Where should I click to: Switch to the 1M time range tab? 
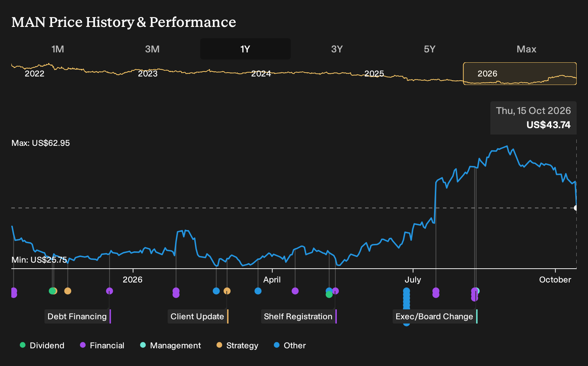coord(58,49)
